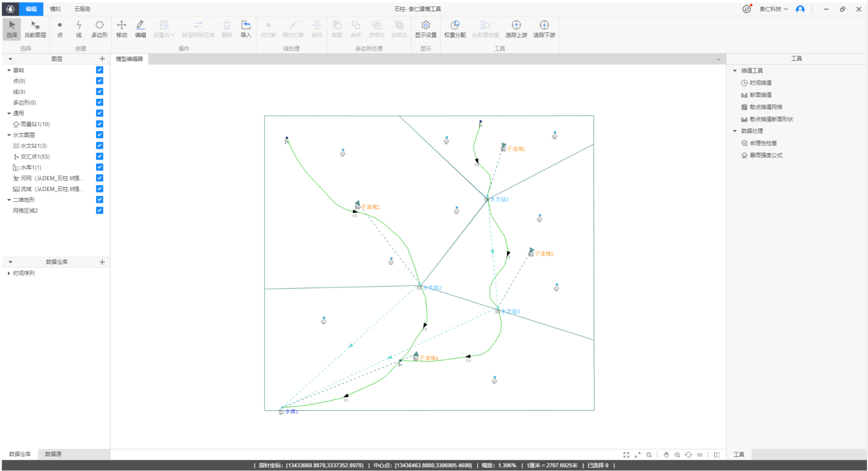Switch to the 模拟 ribbon tab
The image size is (868, 471).
(56, 9)
